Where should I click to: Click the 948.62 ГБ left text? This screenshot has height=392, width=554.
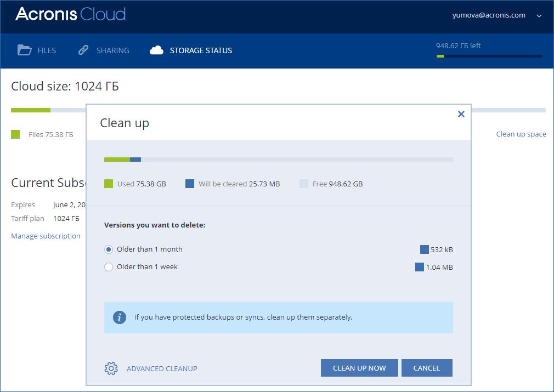[458, 46]
